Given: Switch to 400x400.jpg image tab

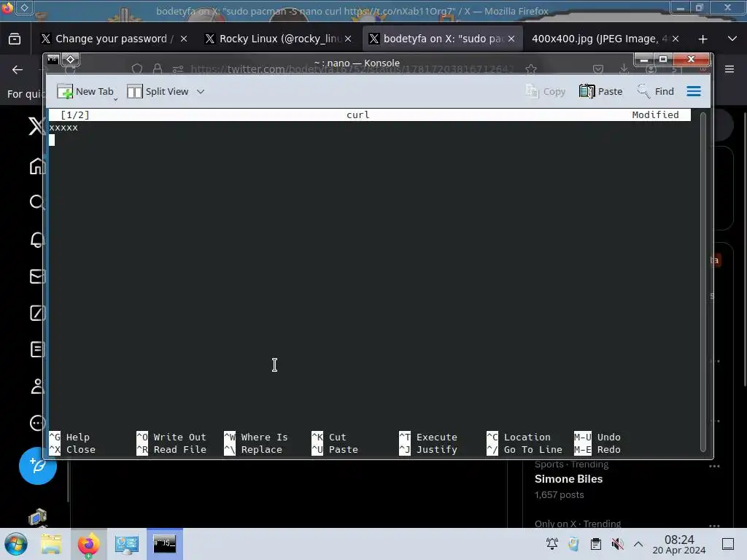Looking at the screenshot, I should [600, 39].
